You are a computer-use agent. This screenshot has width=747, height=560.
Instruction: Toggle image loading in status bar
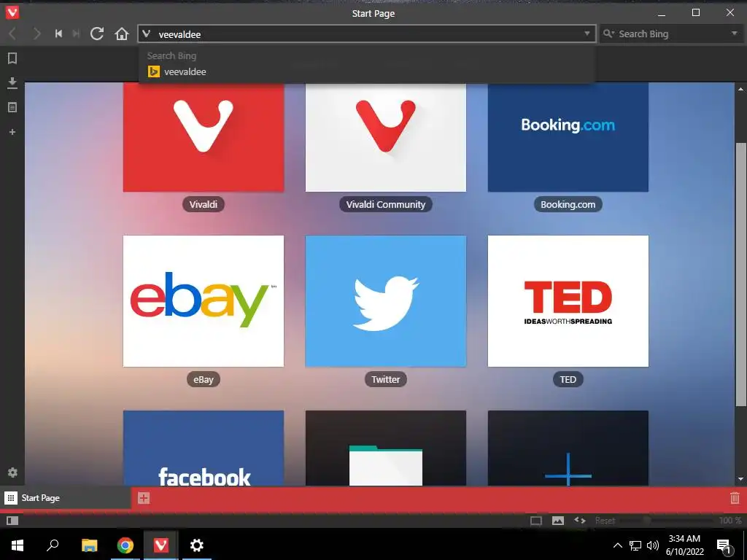point(558,521)
